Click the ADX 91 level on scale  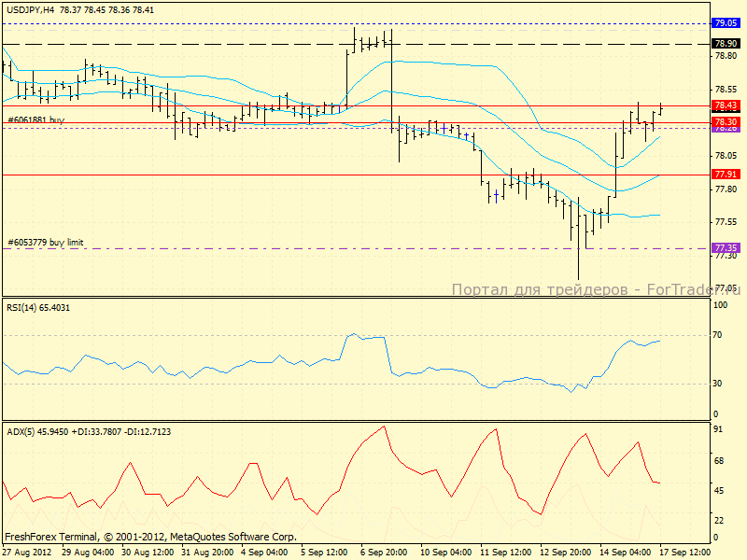(x=720, y=429)
